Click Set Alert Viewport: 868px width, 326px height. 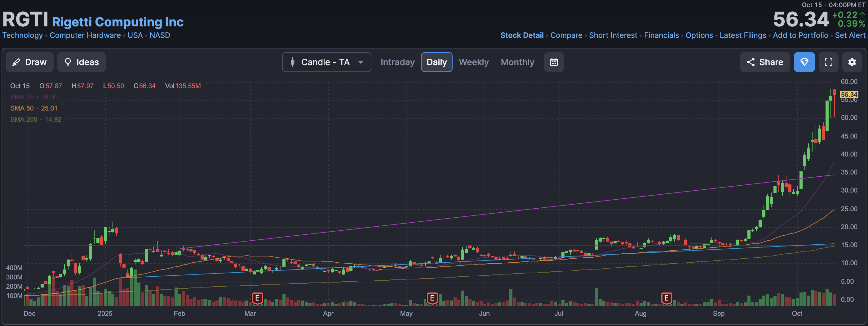[x=850, y=35]
